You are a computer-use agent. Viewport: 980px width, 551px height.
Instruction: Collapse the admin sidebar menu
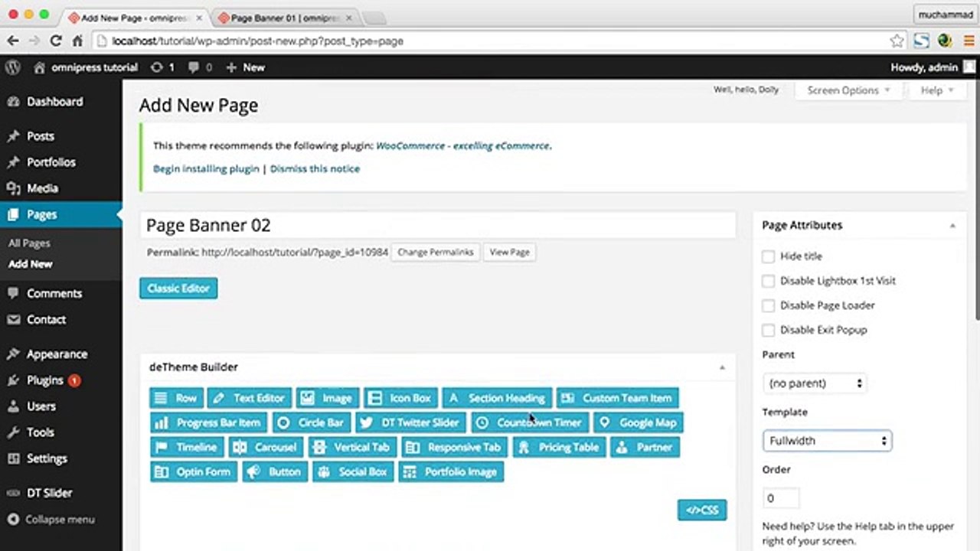(51, 520)
